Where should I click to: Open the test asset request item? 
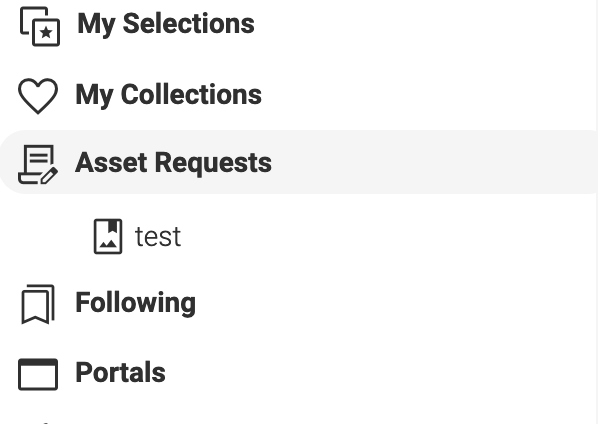pos(158,237)
